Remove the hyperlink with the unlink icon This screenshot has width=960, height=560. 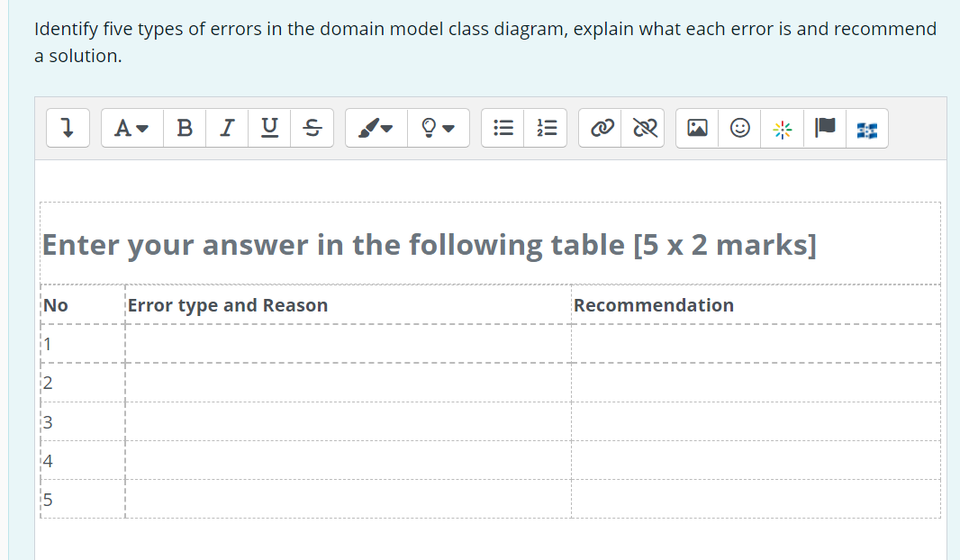642,128
